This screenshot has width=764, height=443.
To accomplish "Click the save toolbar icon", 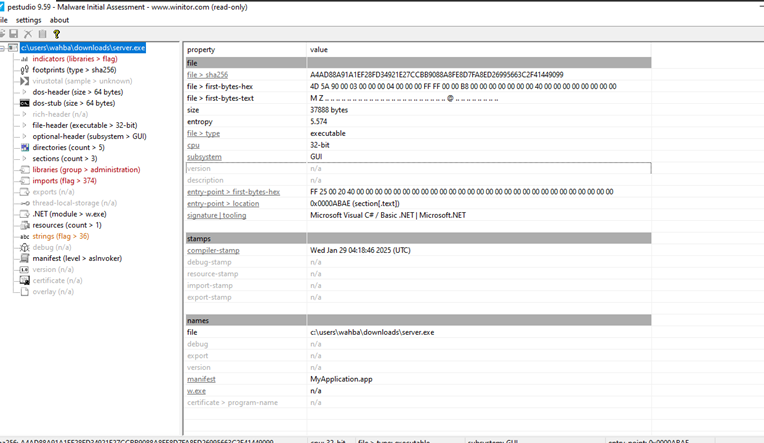I will coord(14,34).
